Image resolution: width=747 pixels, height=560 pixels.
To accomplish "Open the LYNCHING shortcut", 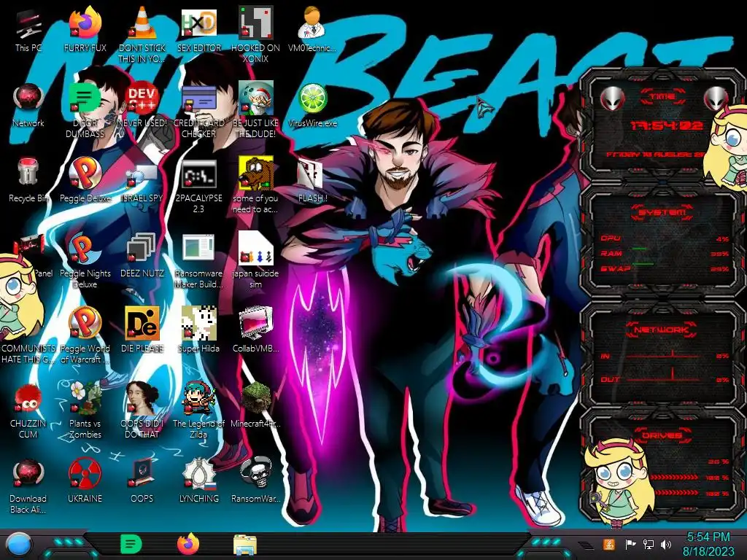I will (198, 481).
